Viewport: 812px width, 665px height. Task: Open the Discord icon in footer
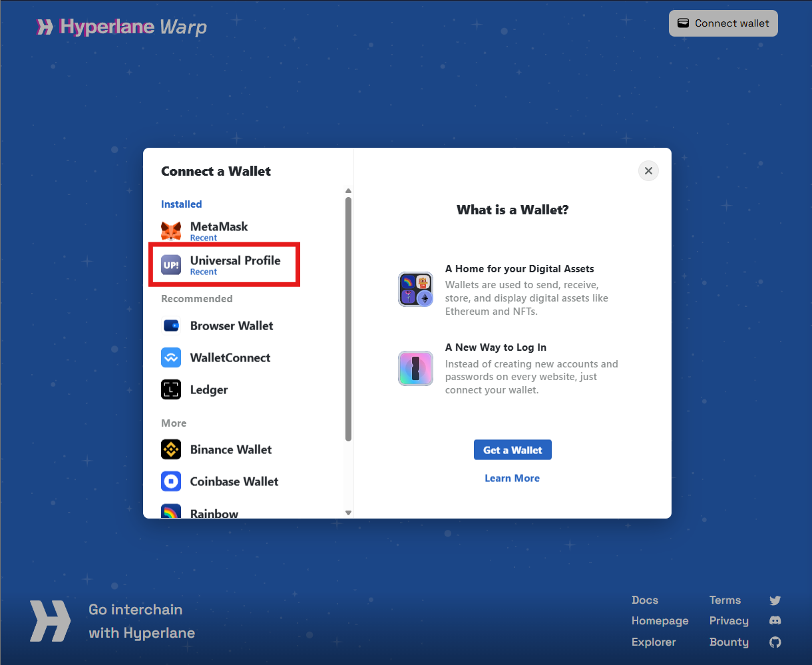(775, 621)
